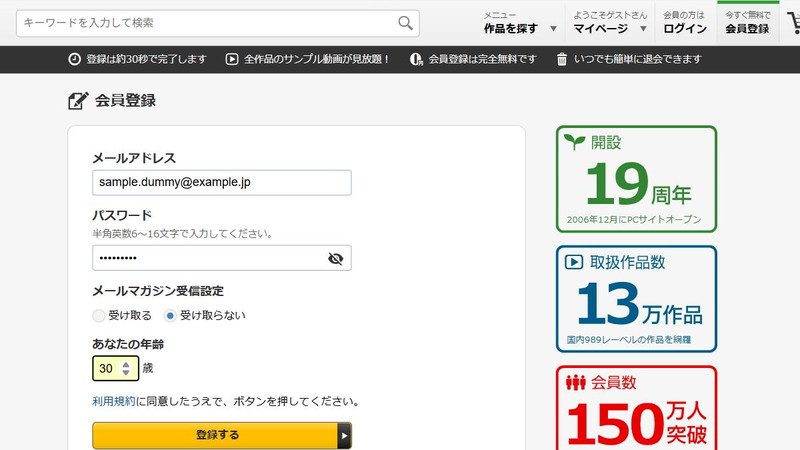The height and width of the screenshot is (450, 800).
Task: Click the search magnifier icon
Action: [x=405, y=23]
